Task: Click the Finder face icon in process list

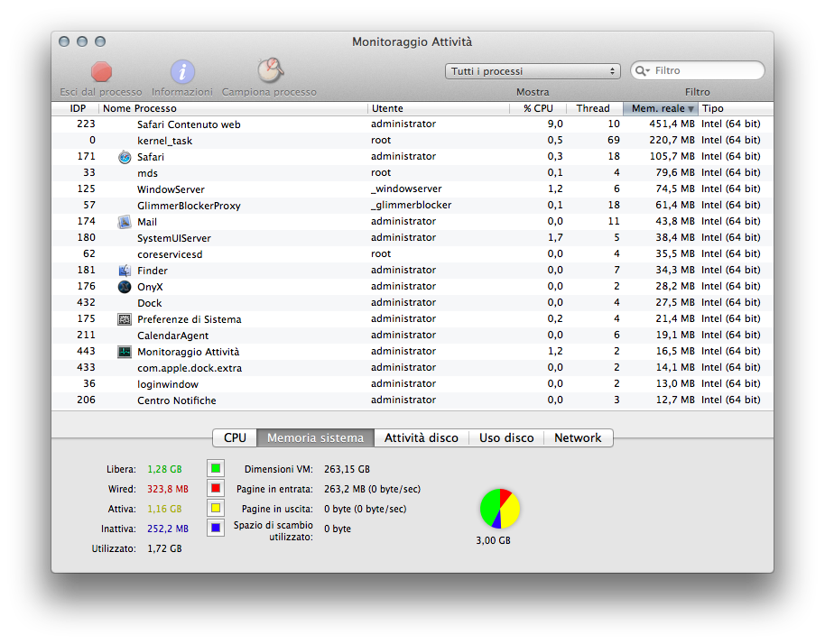Action: (x=125, y=271)
